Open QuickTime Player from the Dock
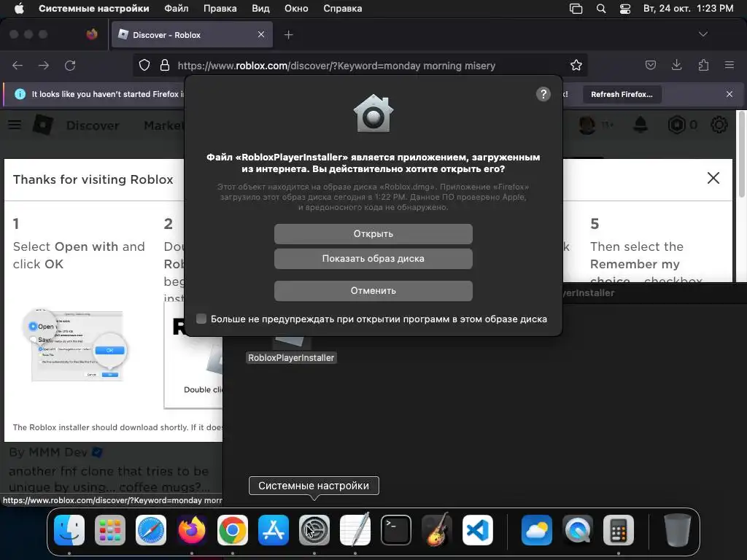 coord(578,530)
